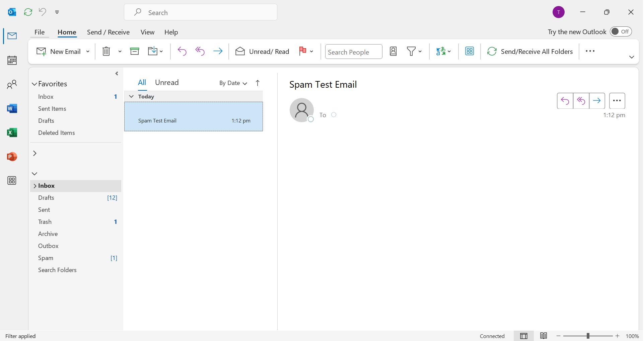This screenshot has width=644, height=341.
Task: Click Reply in the reading pane
Action: coord(565,101)
